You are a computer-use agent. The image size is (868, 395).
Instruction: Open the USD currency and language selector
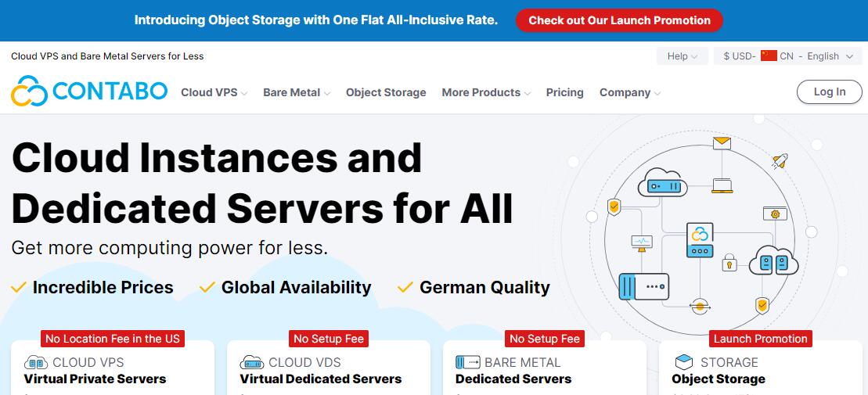pos(787,56)
